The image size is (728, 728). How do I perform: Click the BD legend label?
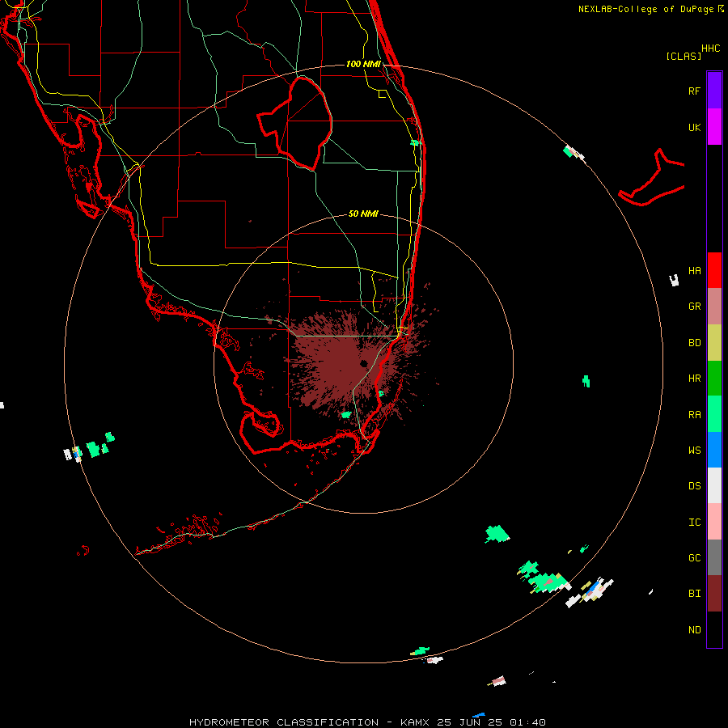click(x=694, y=343)
